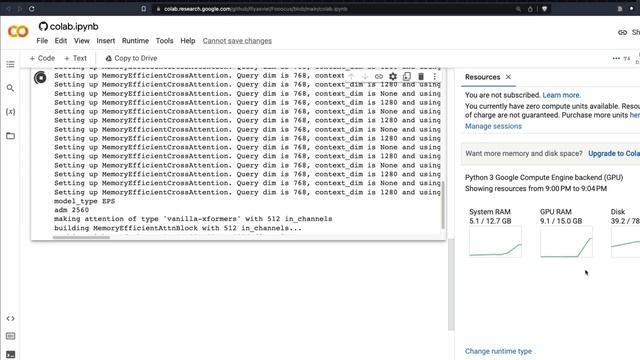Open the code snippets panel
640x360 pixels.
click(x=11, y=318)
